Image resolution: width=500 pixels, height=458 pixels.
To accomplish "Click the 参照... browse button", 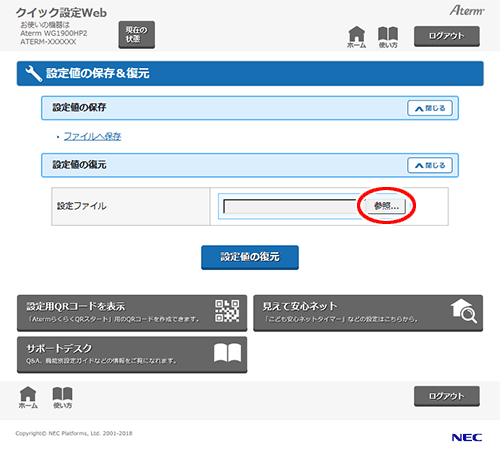I will (x=386, y=206).
